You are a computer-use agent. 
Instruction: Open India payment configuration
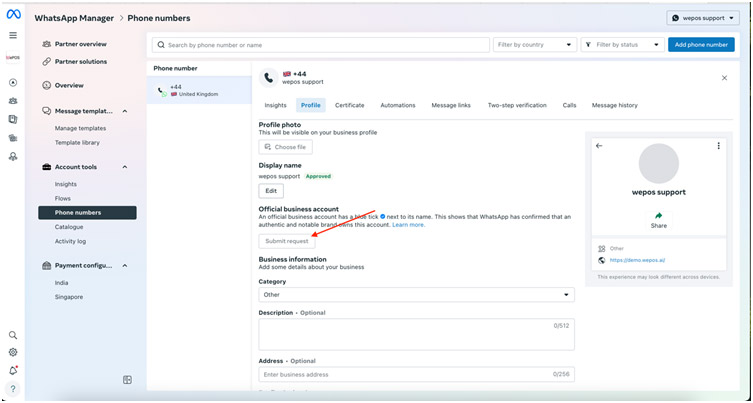pos(61,283)
